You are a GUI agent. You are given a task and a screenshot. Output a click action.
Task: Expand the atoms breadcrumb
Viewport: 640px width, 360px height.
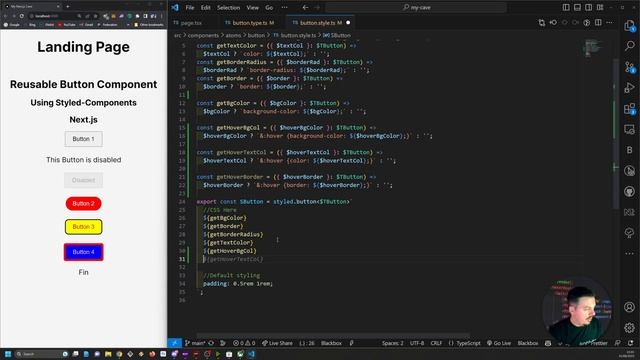tap(233, 36)
